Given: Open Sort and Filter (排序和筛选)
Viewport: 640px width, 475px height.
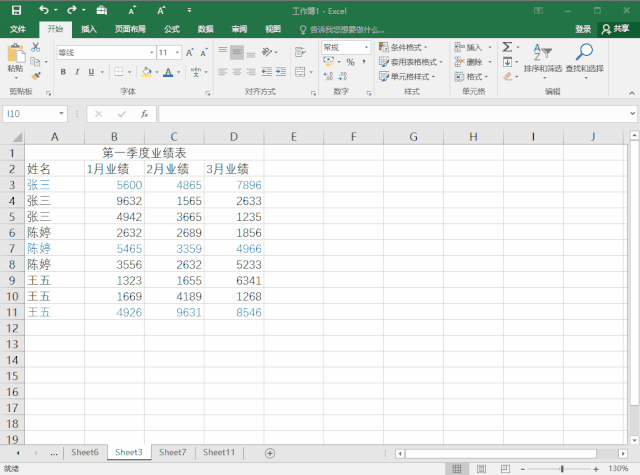Looking at the screenshot, I should click(x=543, y=60).
